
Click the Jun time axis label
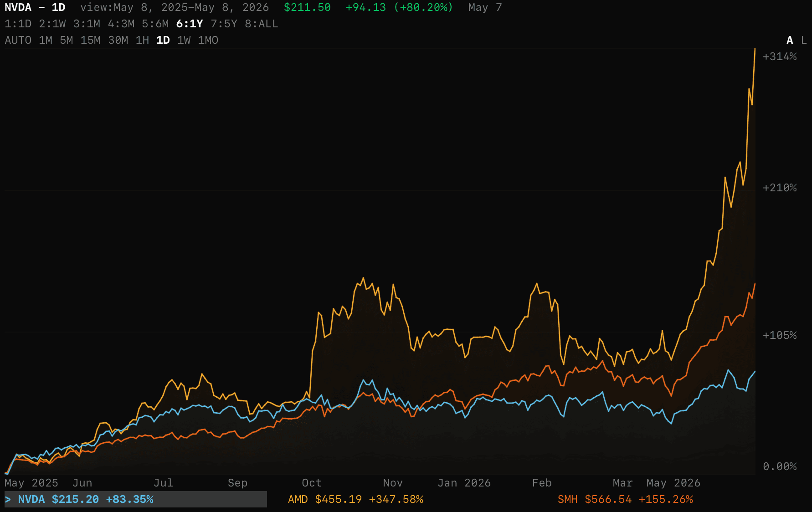82,483
